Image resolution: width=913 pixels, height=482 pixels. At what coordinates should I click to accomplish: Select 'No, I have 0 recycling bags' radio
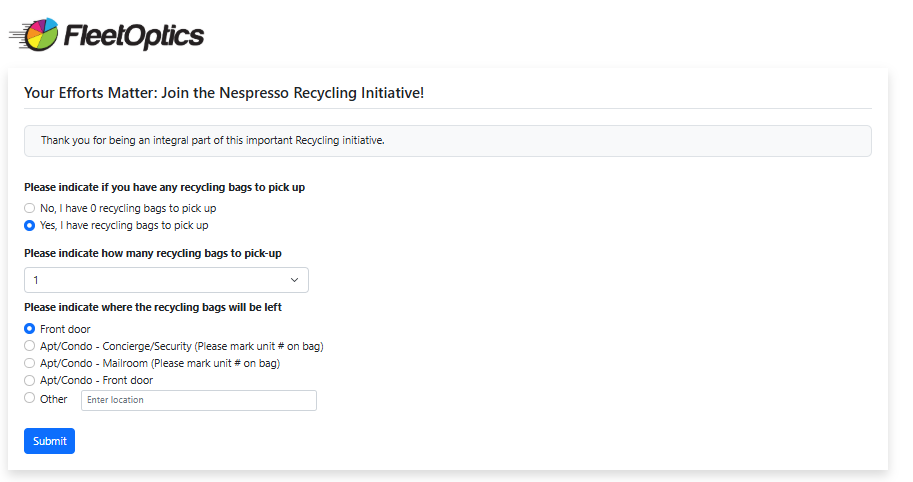click(x=30, y=208)
